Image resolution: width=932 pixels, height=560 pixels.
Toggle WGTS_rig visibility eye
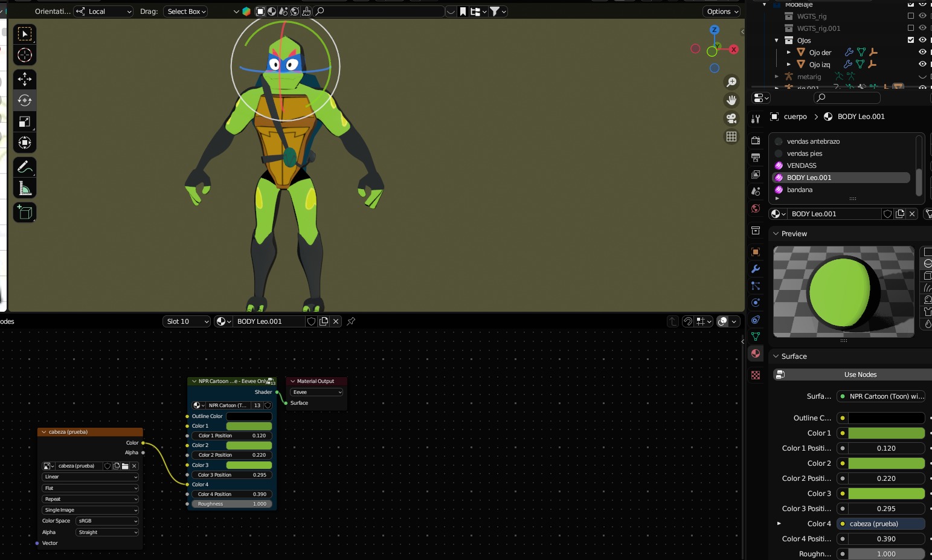(x=922, y=16)
